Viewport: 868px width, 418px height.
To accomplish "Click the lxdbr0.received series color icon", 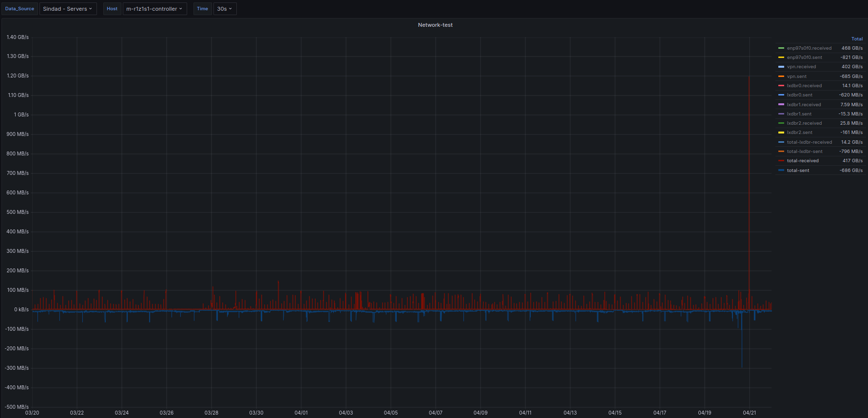I will [781, 86].
